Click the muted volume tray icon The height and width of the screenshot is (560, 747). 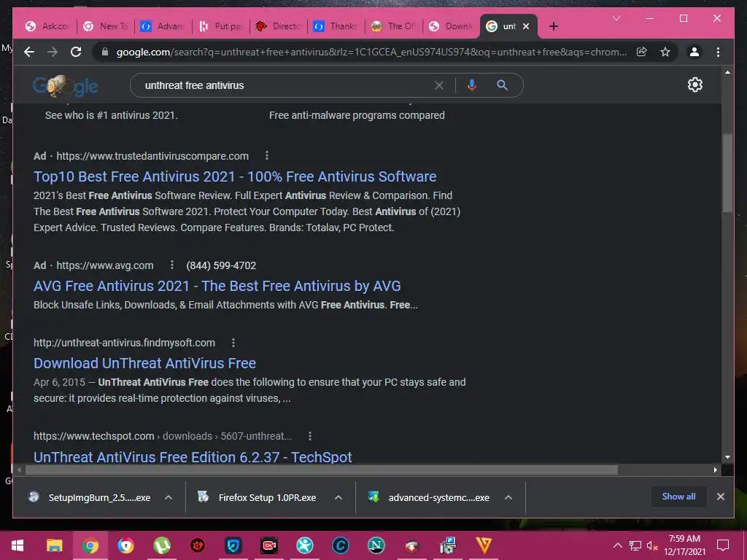pos(652,545)
